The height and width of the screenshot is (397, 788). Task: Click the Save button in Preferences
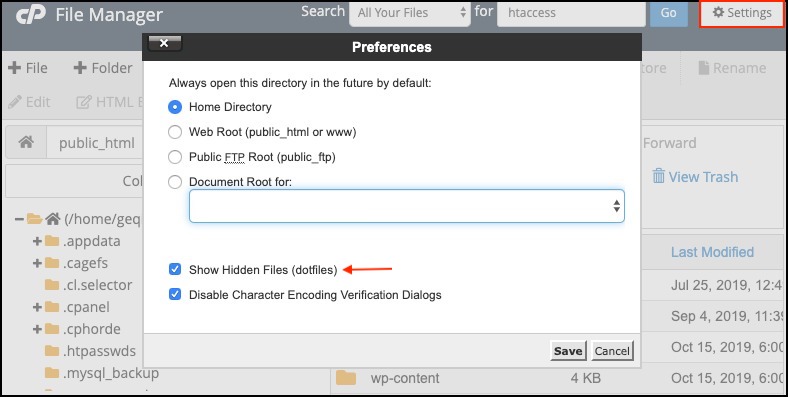point(568,351)
